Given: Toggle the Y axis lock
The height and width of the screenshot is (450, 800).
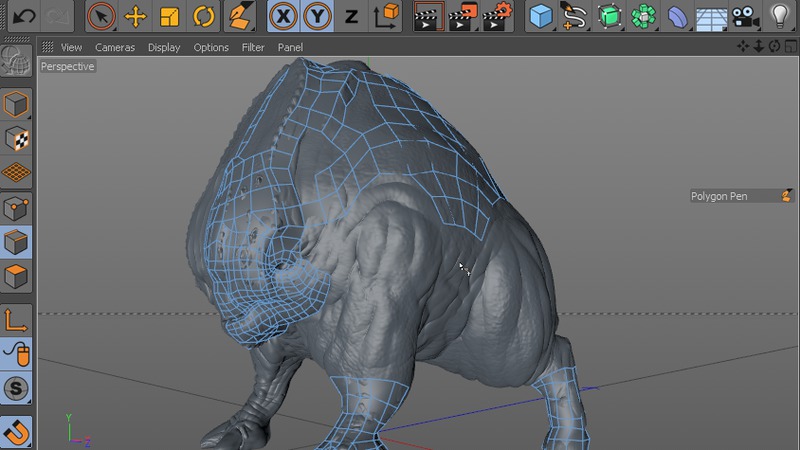Looking at the screenshot, I should [x=317, y=16].
